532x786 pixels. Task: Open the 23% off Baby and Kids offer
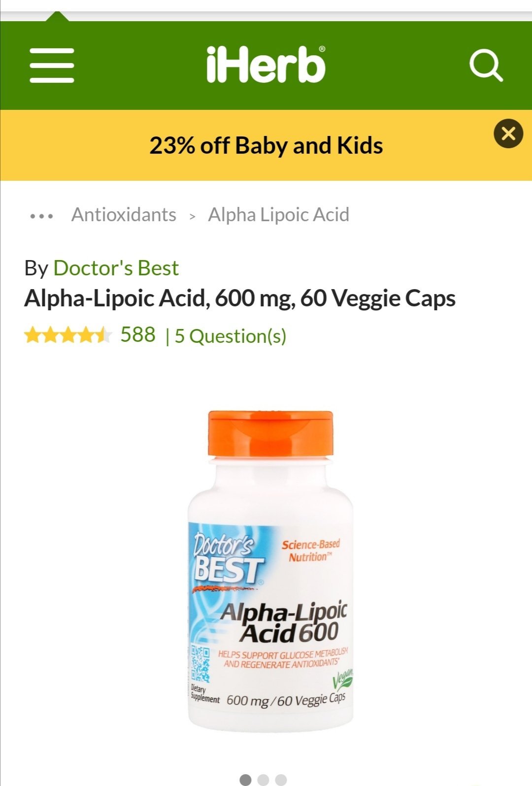point(266,146)
